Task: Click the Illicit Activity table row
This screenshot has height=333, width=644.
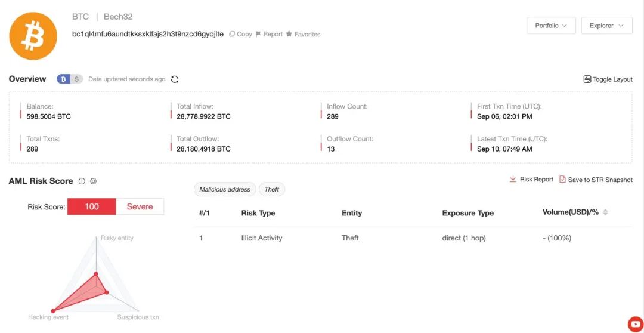Action: pos(413,238)
